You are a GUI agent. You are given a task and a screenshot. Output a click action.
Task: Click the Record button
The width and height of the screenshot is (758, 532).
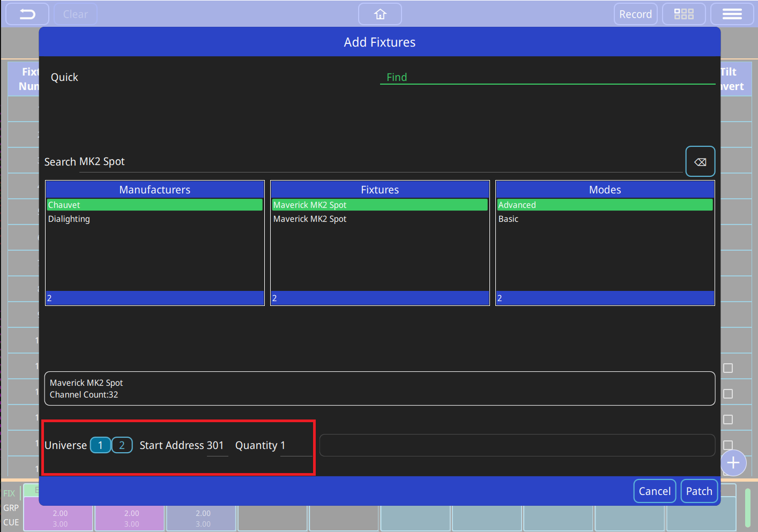[635, 14]
